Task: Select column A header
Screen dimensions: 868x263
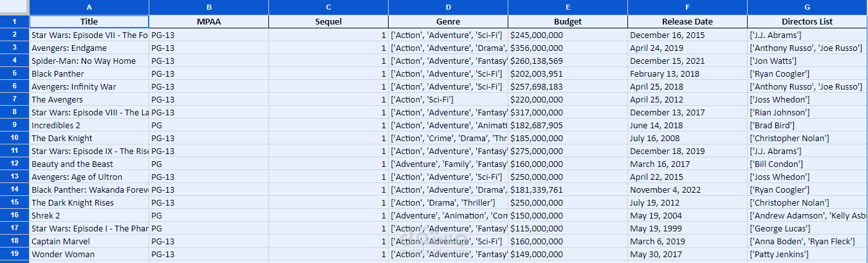Action: click(89, 7)
